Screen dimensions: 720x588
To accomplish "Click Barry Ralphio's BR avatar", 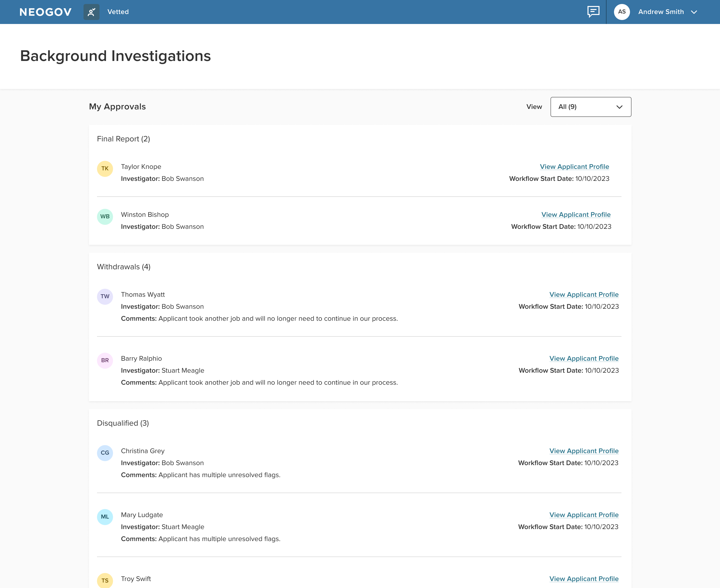I will 105,361.
